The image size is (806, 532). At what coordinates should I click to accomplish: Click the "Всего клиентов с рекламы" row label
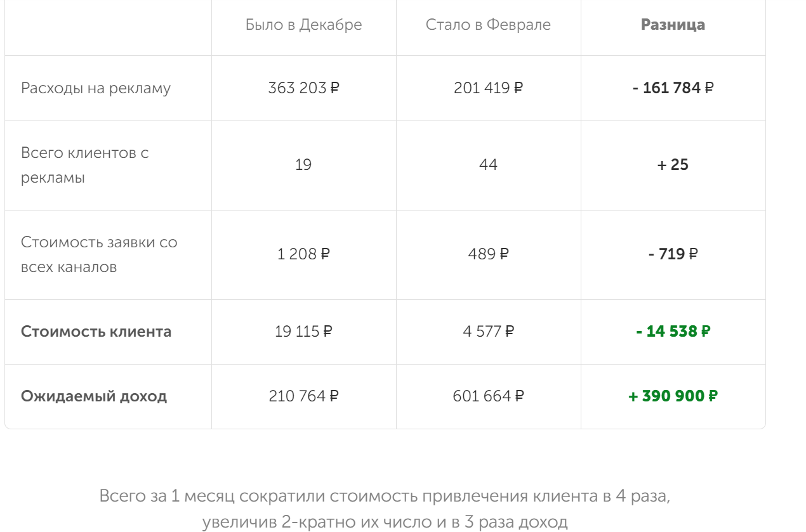tap(85, 165)
